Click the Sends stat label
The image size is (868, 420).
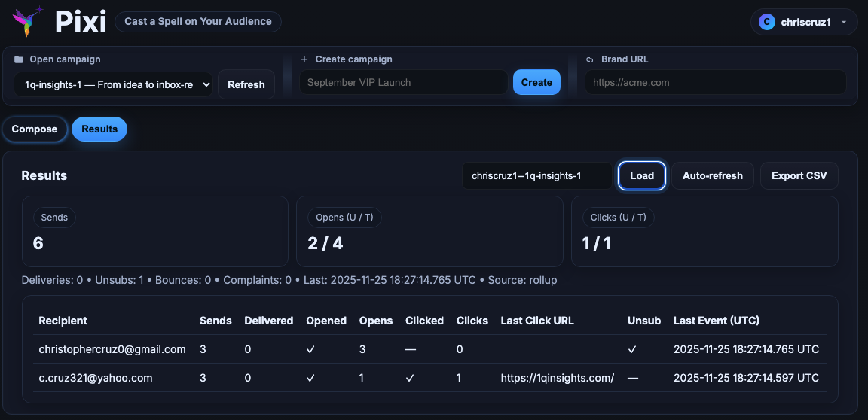tap(54, 218)
